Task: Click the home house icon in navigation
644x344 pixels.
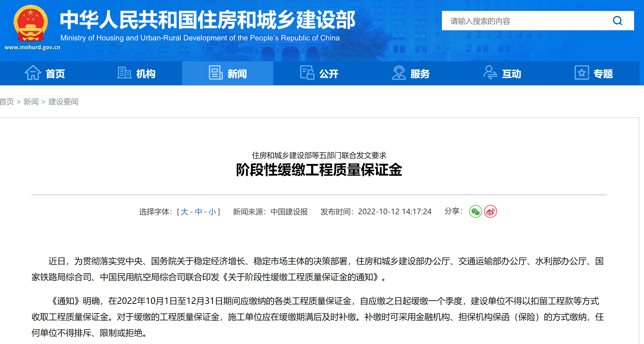Action: 33,73
